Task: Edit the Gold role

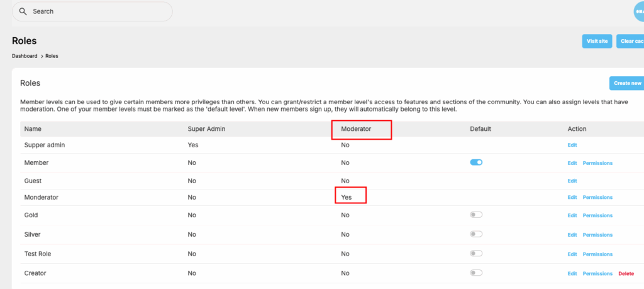Action: (572, 215)
